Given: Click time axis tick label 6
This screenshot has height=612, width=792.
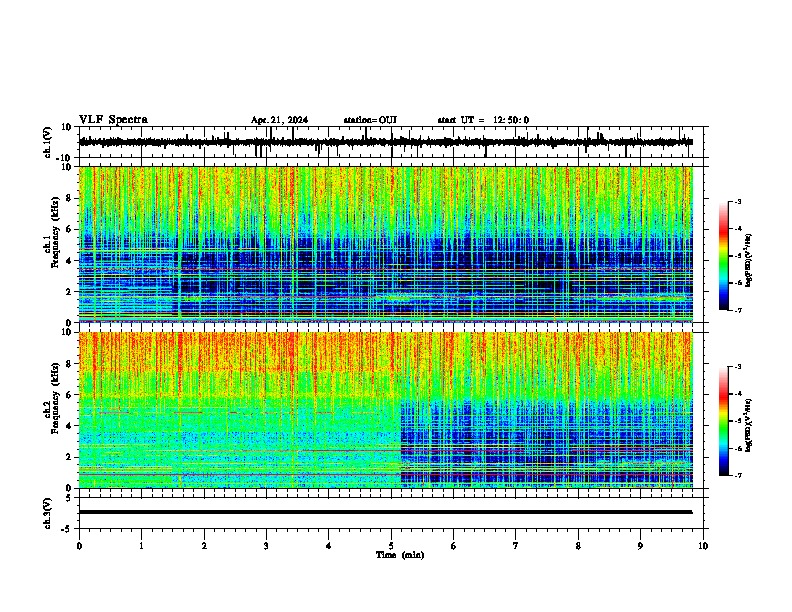Looking at the screenshot, I should [454, 546].
